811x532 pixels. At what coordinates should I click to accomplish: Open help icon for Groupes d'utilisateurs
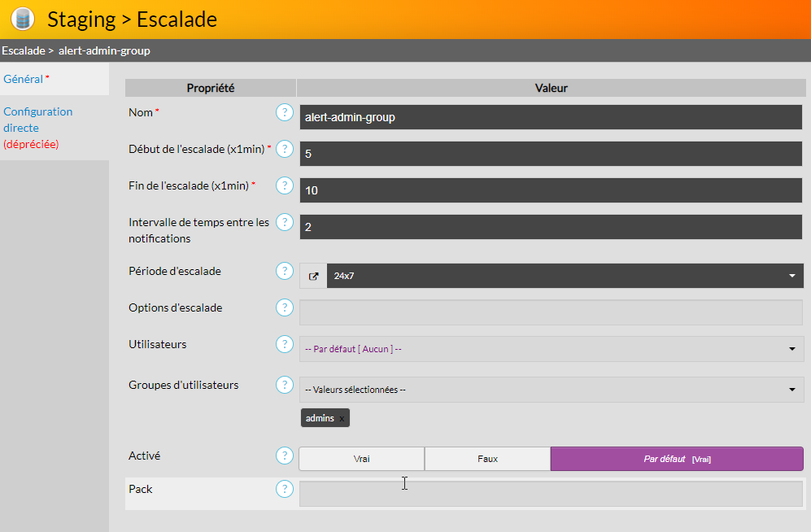tap(284, 385)
